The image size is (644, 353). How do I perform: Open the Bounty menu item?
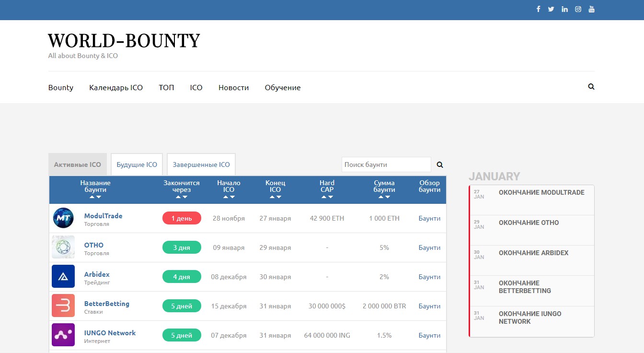61,87
